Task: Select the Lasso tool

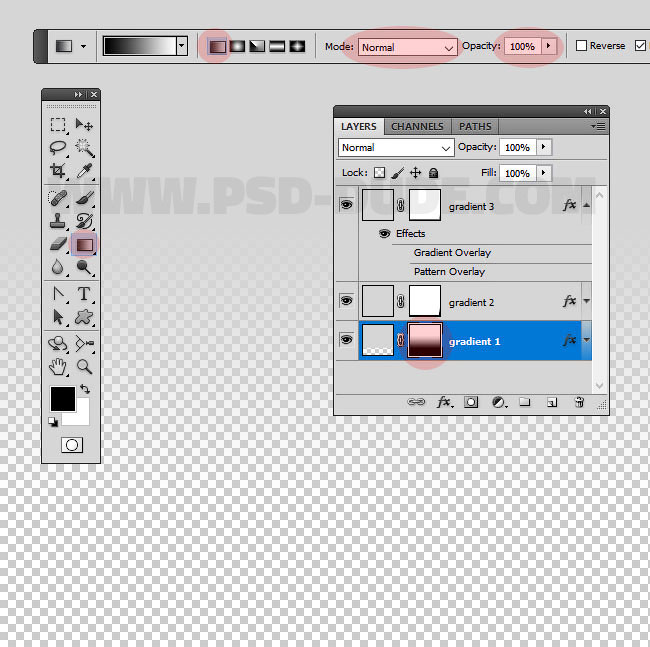Action: [58, 148]
